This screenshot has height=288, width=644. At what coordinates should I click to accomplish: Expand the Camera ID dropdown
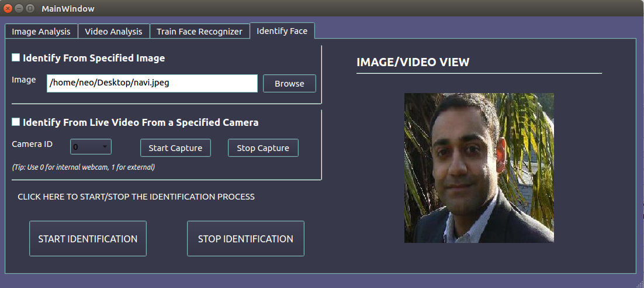coord(91,147)
